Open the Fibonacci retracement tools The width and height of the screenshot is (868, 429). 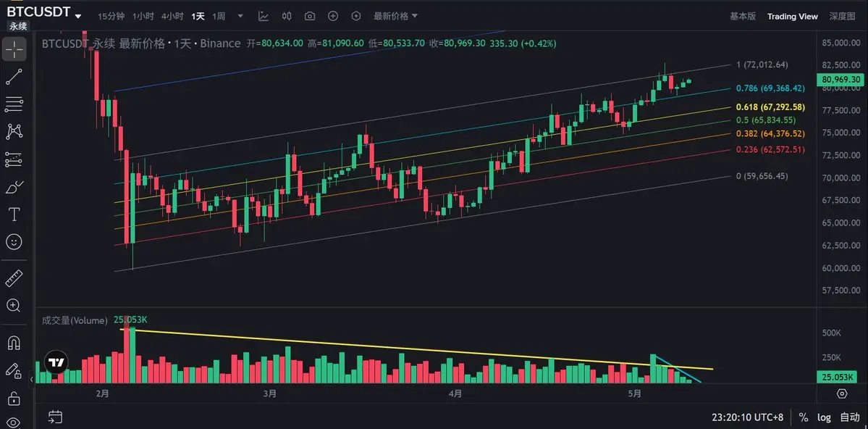[14, 104]
